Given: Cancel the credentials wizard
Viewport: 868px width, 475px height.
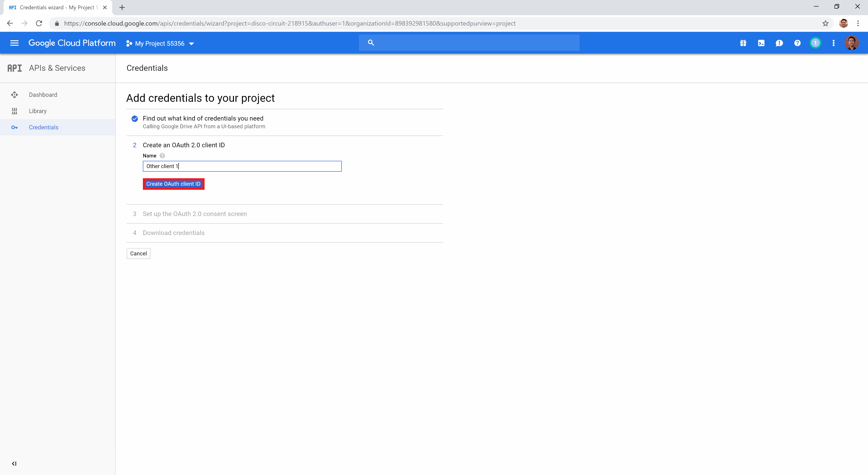Looking at the screenshot, I should 138,253.
